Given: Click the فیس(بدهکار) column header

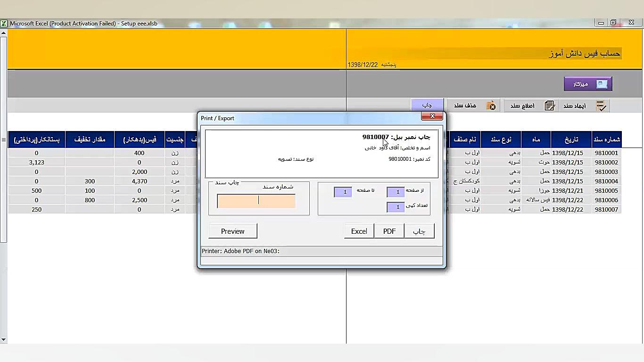Looking at the screenshot, I should pos(139,140).
